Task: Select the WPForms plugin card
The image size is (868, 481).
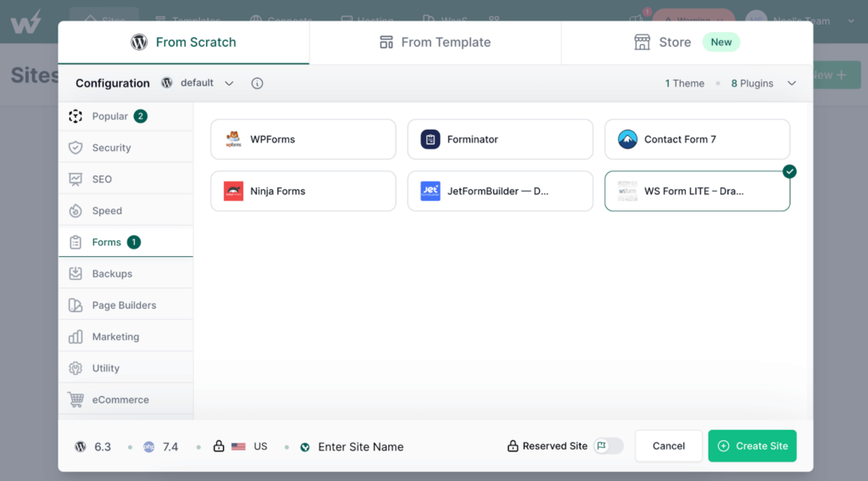Action: click(303, 139)
